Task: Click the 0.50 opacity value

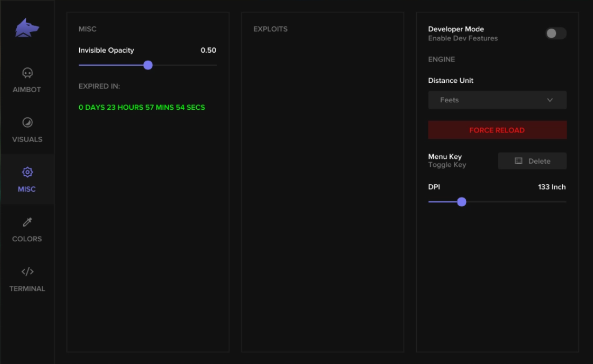Action: [x=209, y=50]
